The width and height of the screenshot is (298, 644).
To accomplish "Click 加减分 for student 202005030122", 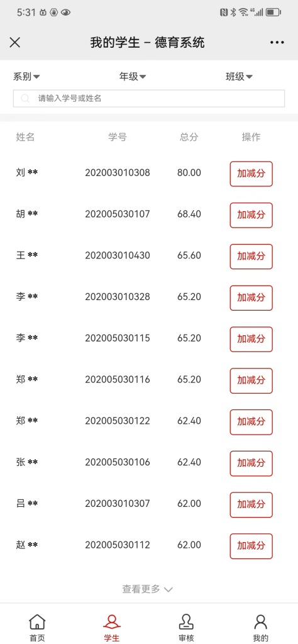I will [251, 422].
